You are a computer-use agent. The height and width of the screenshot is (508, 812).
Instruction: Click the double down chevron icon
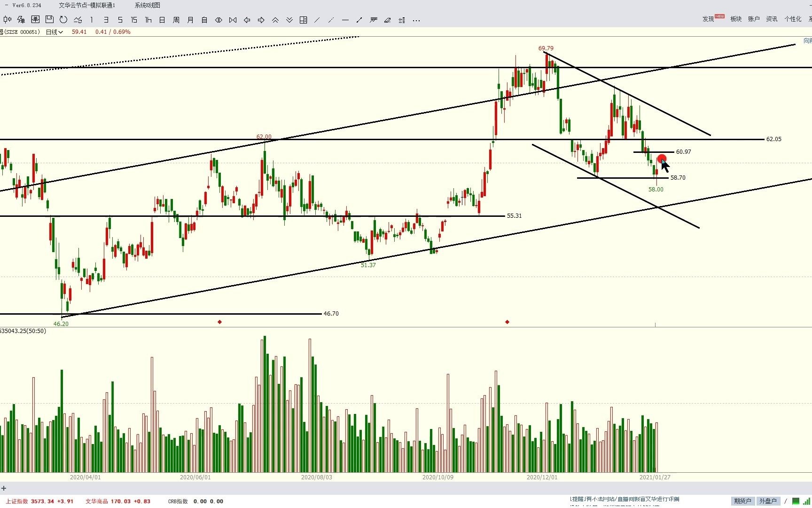(289, 20)
